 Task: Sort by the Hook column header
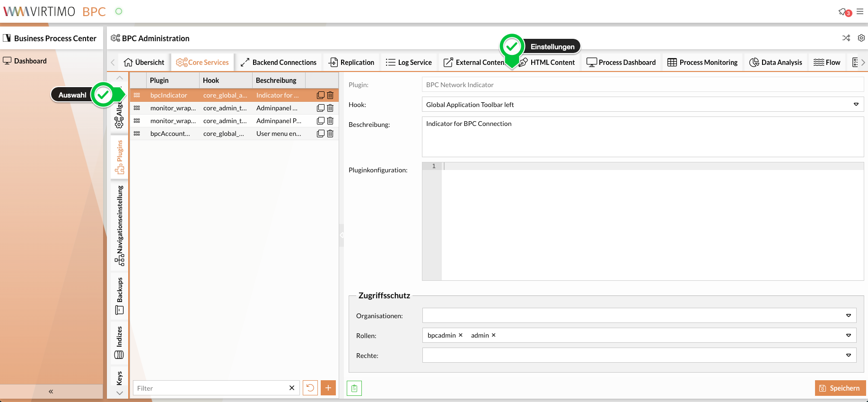coord(226,80)
